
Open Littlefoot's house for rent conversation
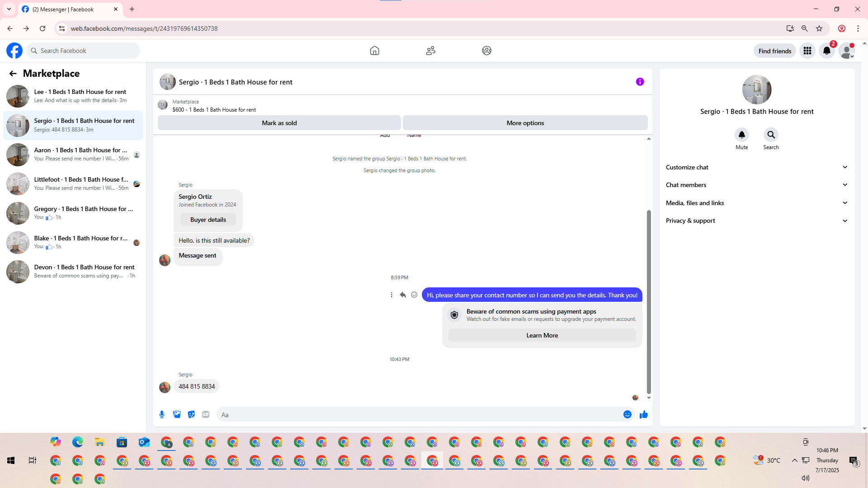73,184
